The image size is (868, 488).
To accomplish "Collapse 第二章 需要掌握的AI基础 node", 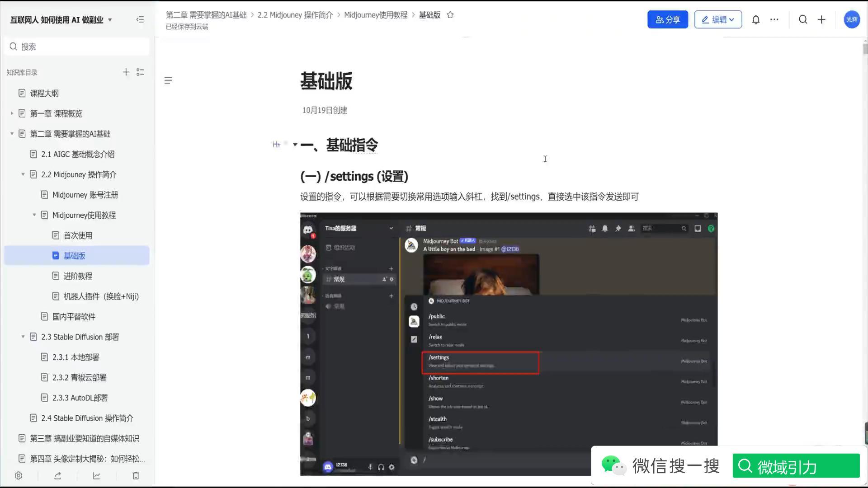I will pos(12,134).
